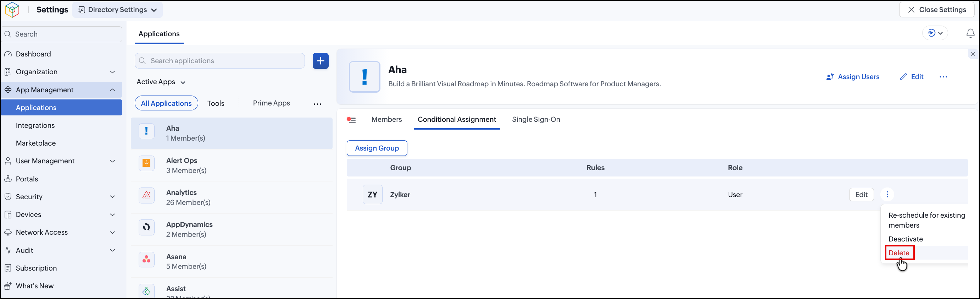Select the Applications item in sidebar
This screenshot has width=980, height=299.
point(62,108)
